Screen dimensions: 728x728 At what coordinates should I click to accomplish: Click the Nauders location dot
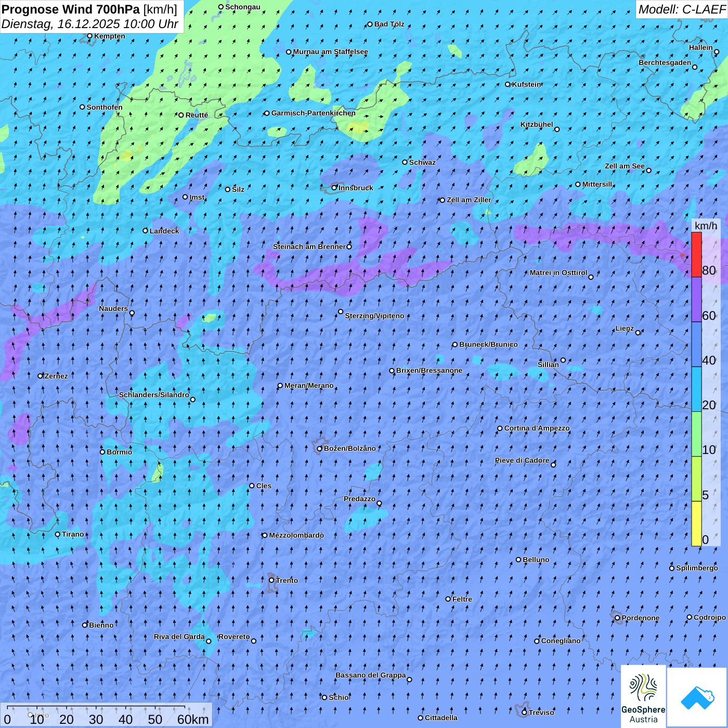[x=132, y=313]
